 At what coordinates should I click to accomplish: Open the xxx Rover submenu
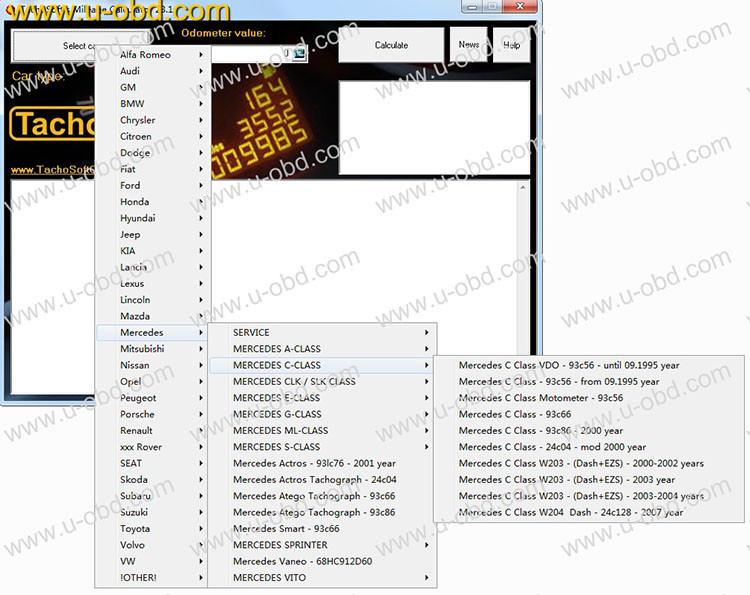[x=153, y=447]
